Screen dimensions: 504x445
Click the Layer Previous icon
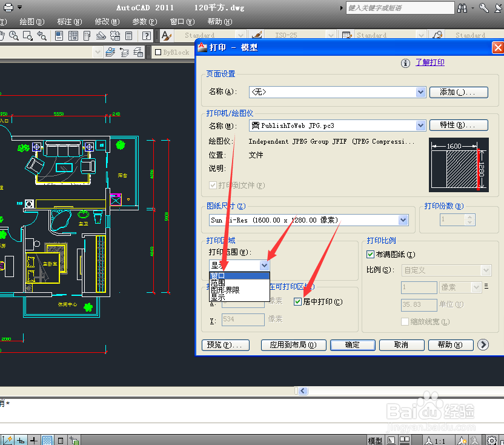(124, 52)
